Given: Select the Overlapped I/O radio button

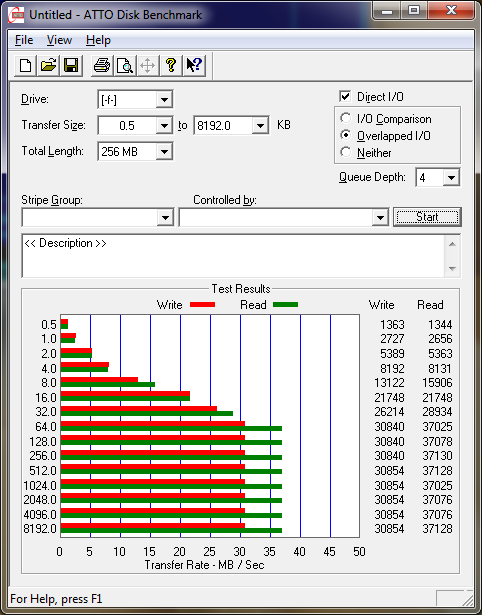Looking at the screenshot, I should click(x=346, y=135).
